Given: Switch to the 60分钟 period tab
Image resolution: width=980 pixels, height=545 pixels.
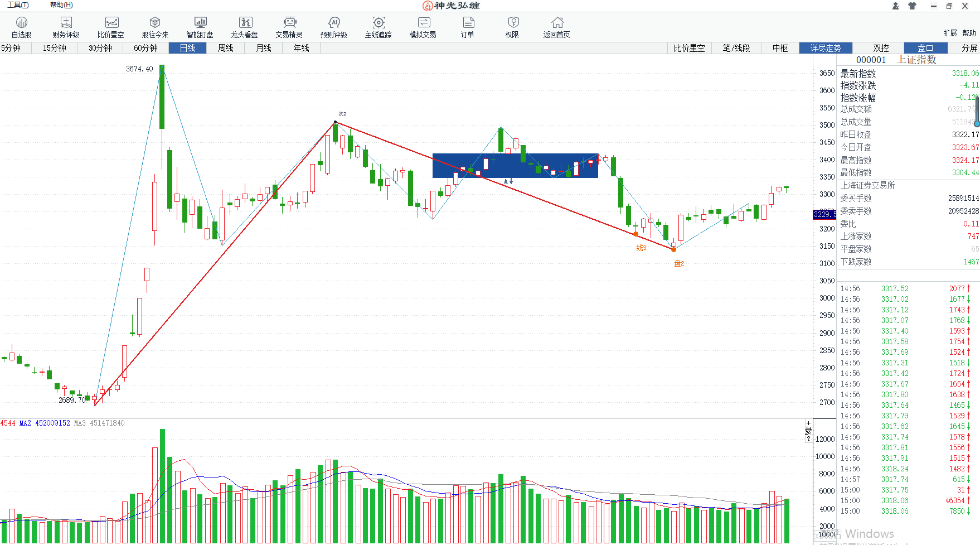Looking at the screenshot, I should (x=145, y=48).
